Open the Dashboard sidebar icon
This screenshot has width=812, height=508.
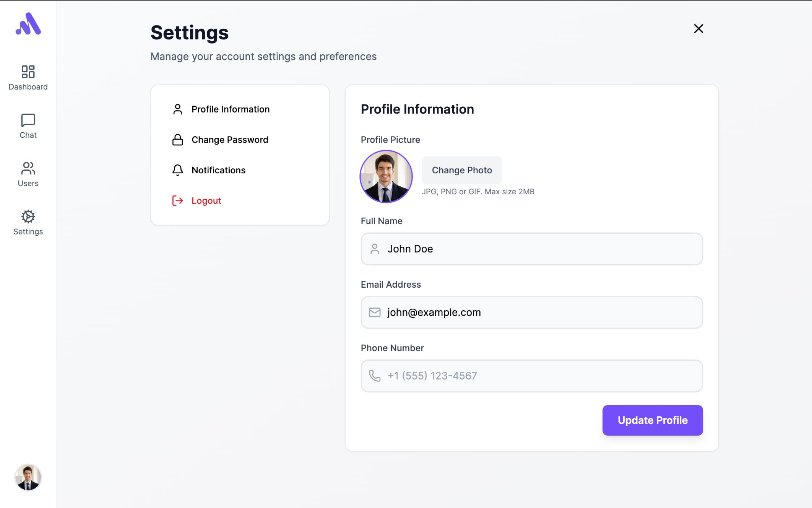[28, 72]
